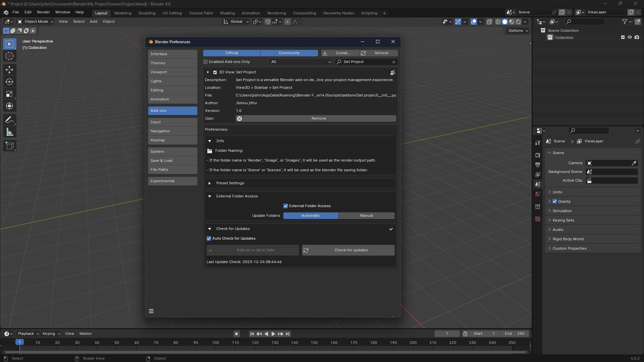The width and height of the screenshot is (644, 362).
Task: Activate the Measure tool
Action: pos(9,131)
